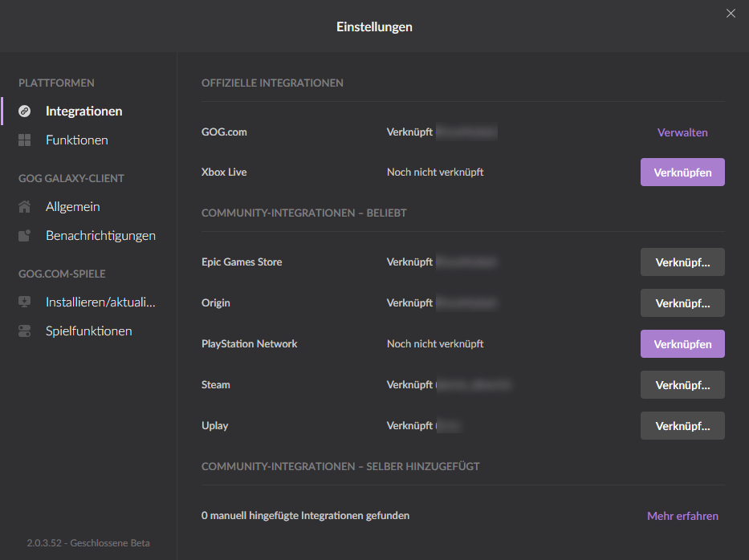Click the COMMUNITY-INTEGRATIONEN – SELBER HINZUGEFÜGT heading
749x560 pixels.
point(340,466)
